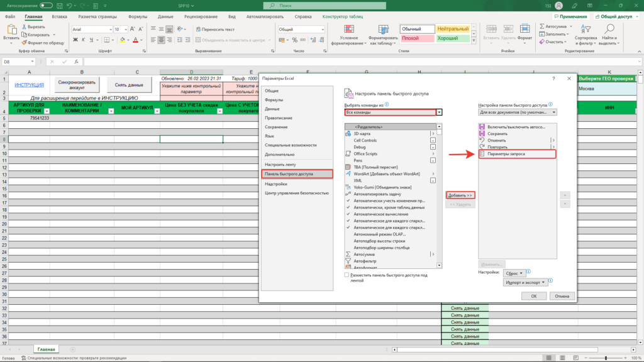The image size is (644, 362).
Task: Click the Очистить eraser icon
Action: click(x=542, y=41)
